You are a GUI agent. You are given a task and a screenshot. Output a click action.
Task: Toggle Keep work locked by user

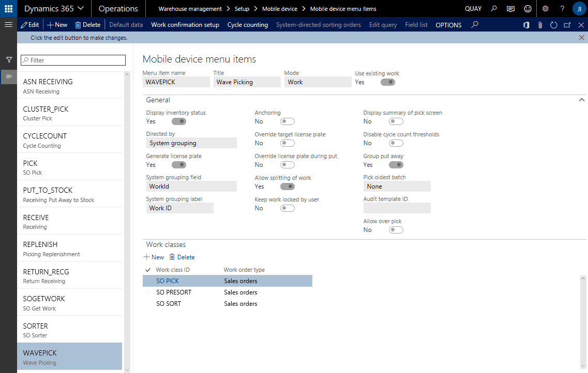(x=287, y=208)
